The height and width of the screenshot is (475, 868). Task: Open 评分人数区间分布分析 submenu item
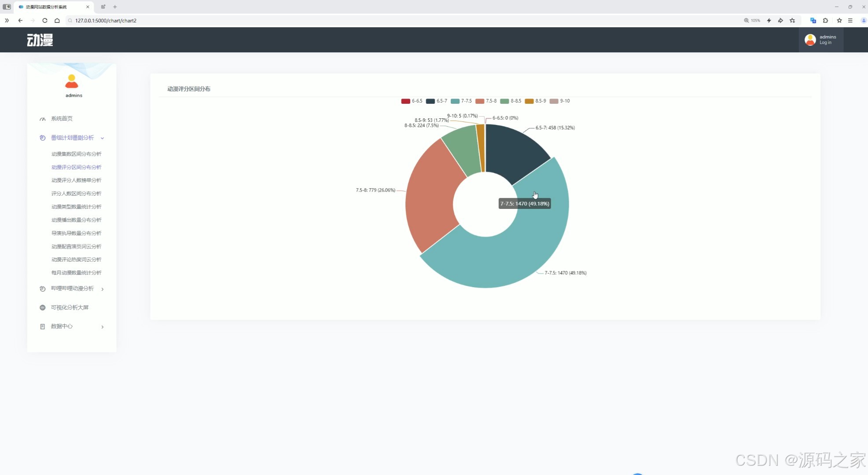coord(76,194)
